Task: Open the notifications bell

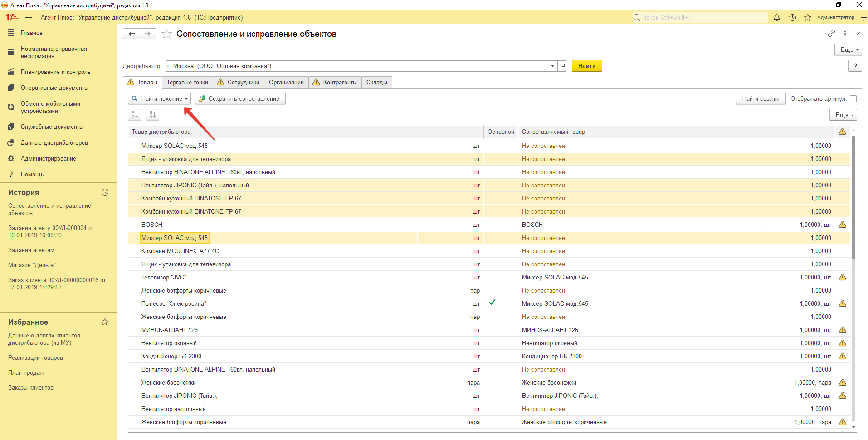Action: tap(777, 17)
